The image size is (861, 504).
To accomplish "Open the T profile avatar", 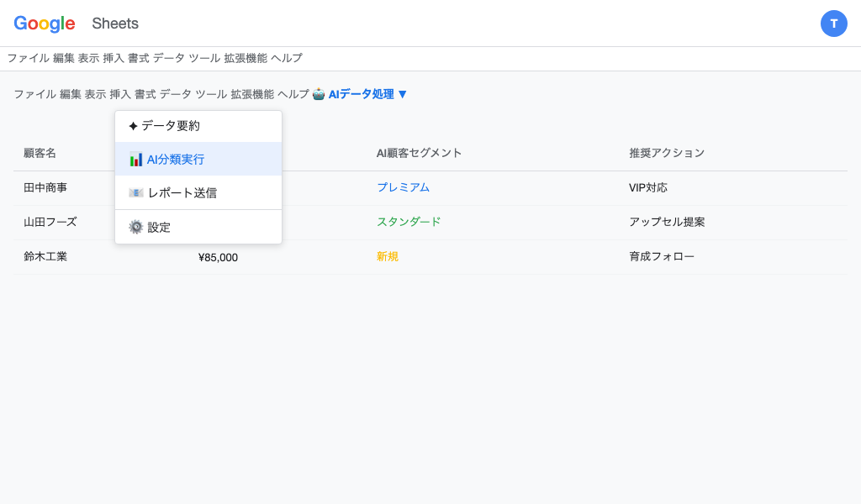I will point(834,24).
